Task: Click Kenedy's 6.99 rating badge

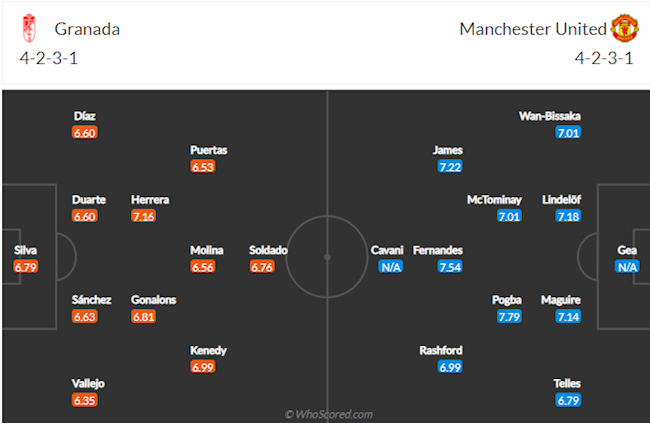Action: point(203,368)
